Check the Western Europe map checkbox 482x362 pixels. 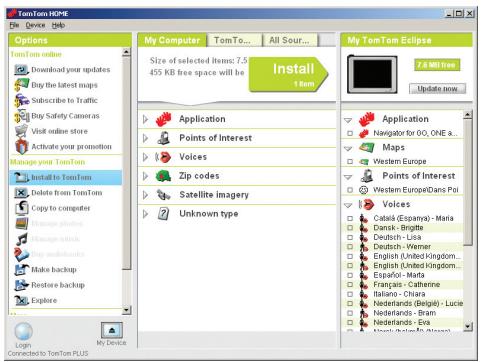tap(350, 162)
